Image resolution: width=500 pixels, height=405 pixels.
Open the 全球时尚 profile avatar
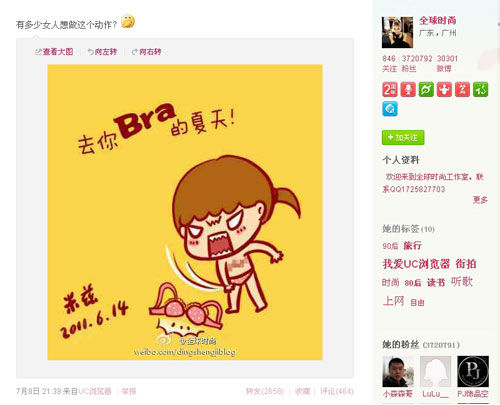[397, 32]
